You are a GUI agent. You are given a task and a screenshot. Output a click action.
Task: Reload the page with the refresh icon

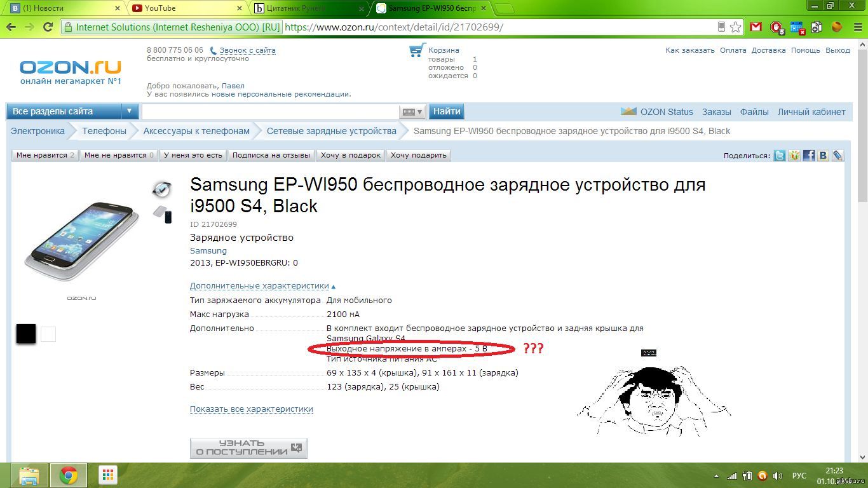click(x=48, y=27)
